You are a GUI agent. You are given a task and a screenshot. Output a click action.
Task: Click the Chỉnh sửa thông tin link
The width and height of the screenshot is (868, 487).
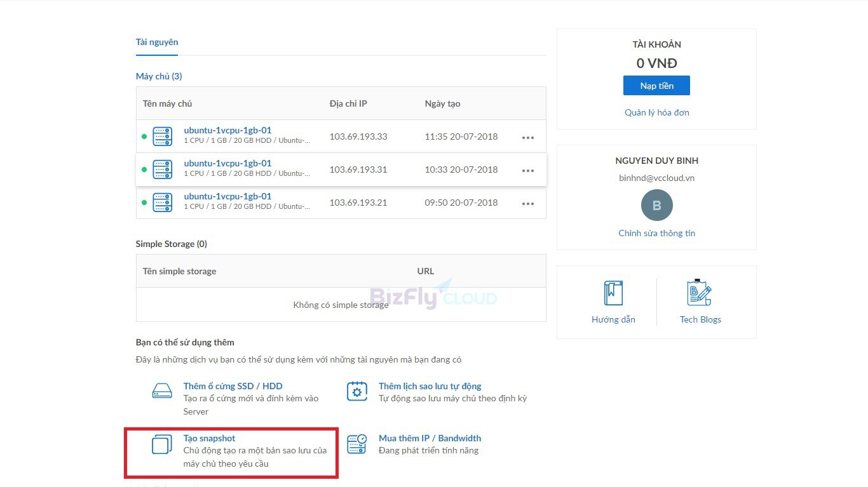(x=656, y=233)
